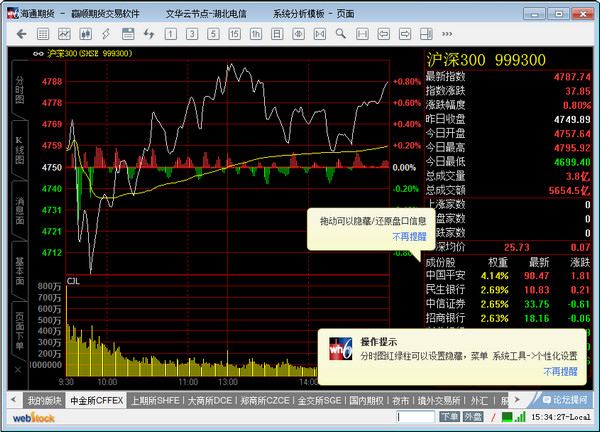Select the 15 minute period icon
Image resolution: width=600 pixels, height=432 pixels.
pyautogui.click(x=235, y=34)
